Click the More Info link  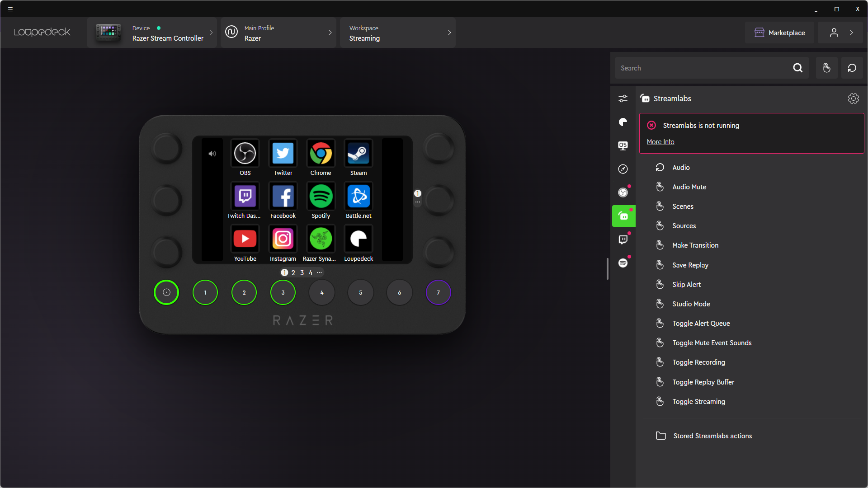click(x=660, y=142)
